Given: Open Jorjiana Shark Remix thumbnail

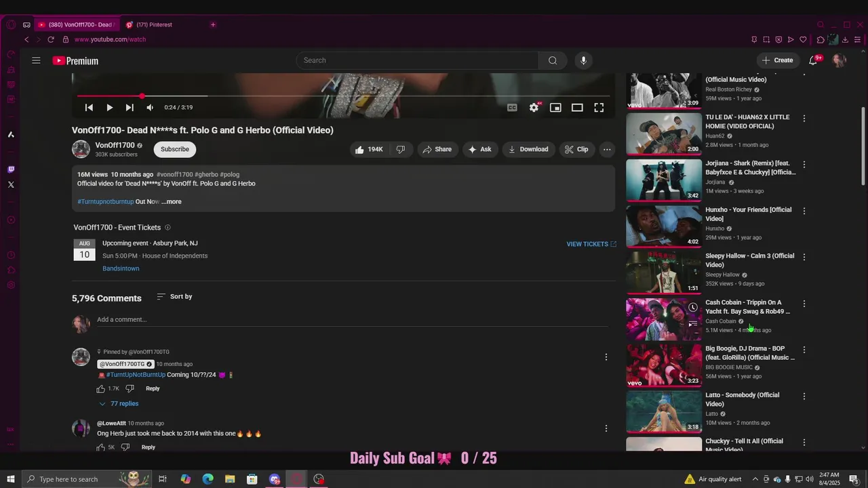Looking at the screenshot, I should (664, 180).
